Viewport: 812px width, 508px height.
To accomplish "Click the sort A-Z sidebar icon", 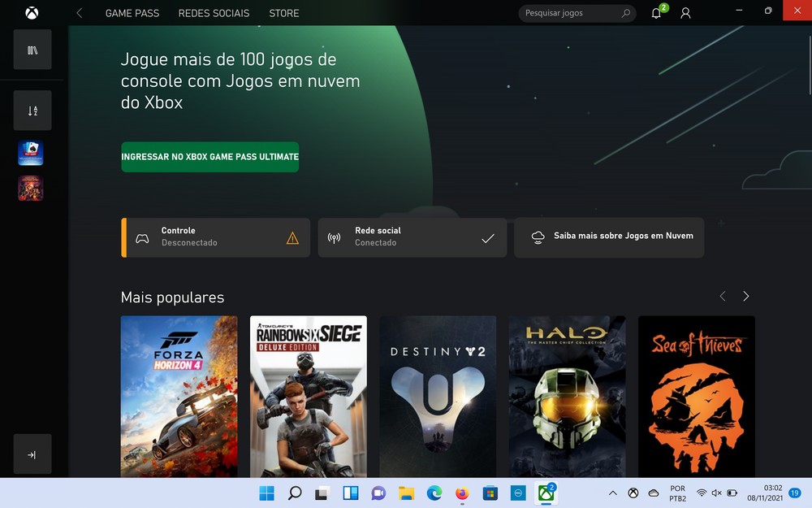I will 32,111.
